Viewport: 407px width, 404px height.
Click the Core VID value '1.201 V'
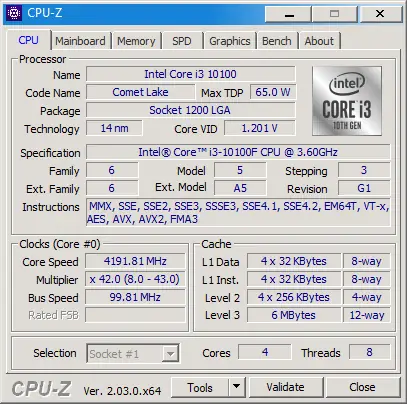tap(260, 128)
